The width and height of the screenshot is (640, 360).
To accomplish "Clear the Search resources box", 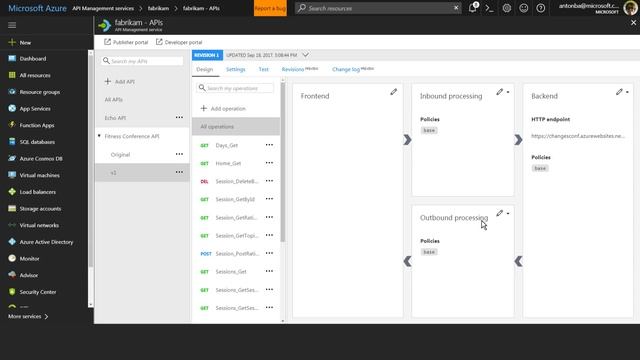I will click(x=456, y=8).
